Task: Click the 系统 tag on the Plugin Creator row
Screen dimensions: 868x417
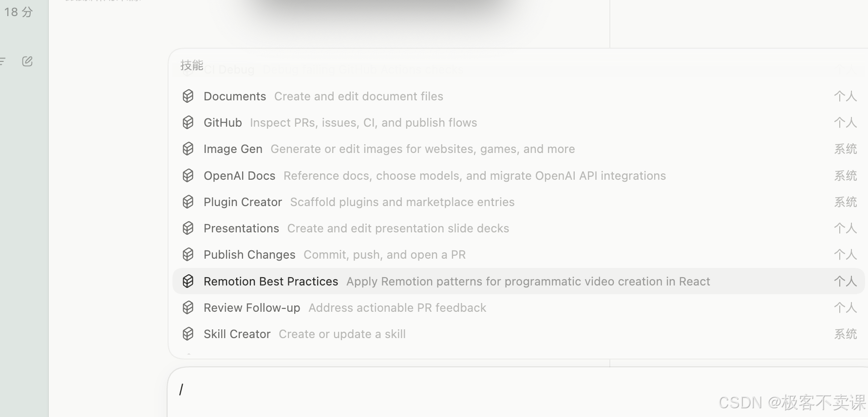Action: 845,202
